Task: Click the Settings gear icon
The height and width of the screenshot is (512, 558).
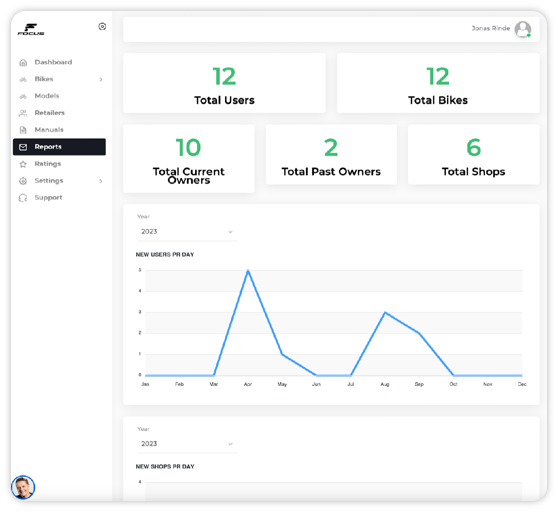Action: pyautogui.click(x=23, y=181)
